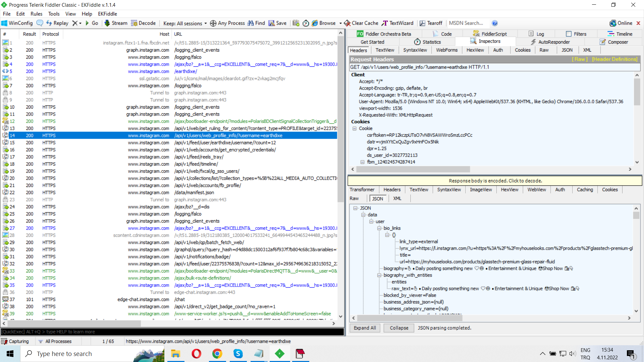Click the comment speech bubble icon

(40, 23)
